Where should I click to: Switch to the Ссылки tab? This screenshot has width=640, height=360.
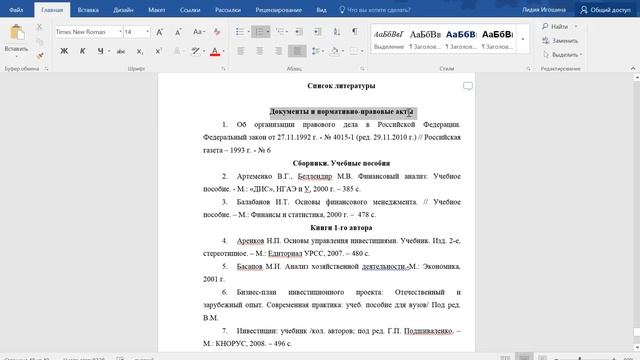[190, 10]
